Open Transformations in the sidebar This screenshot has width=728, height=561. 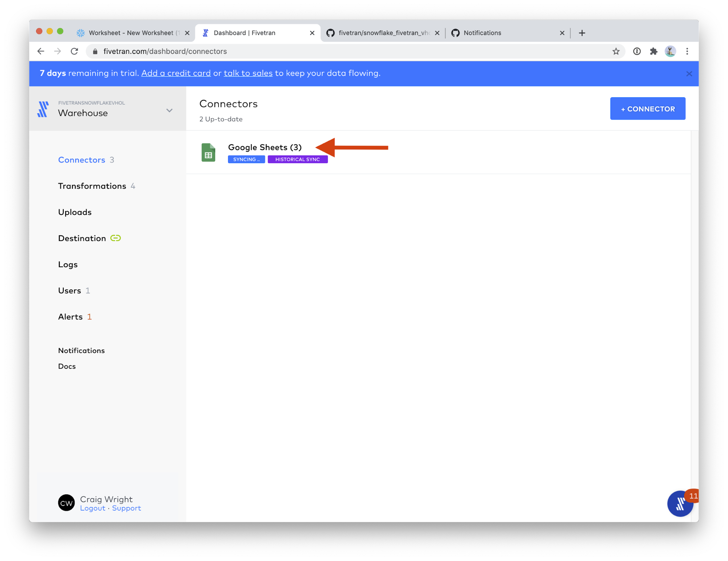tap(92, 186)
